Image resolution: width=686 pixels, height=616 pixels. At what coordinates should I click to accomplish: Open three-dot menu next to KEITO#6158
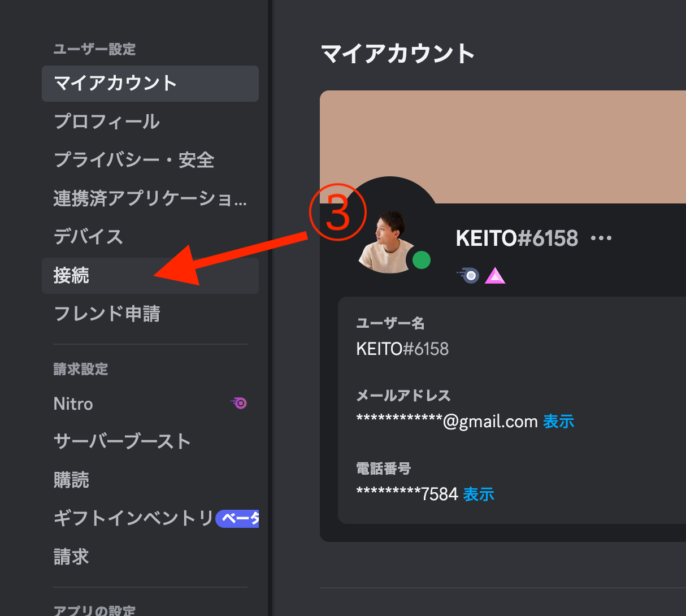tap(601, 238)
